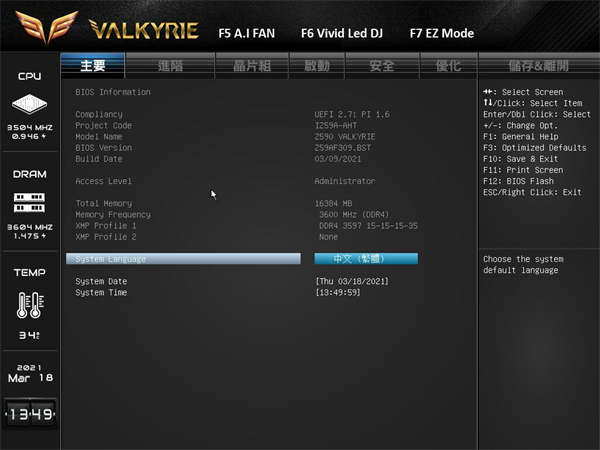
Task: Click the Mar 18 date display
Action: click(x=30, y=378)
